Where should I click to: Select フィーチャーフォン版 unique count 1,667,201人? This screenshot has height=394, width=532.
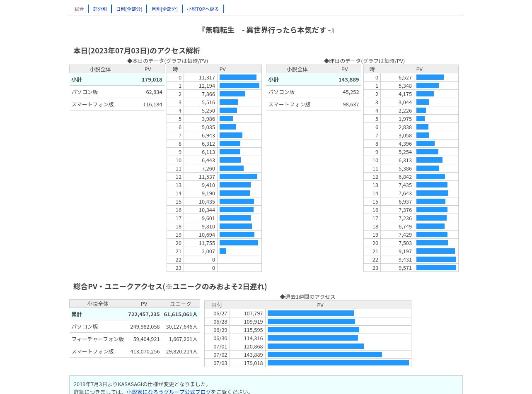183,339
